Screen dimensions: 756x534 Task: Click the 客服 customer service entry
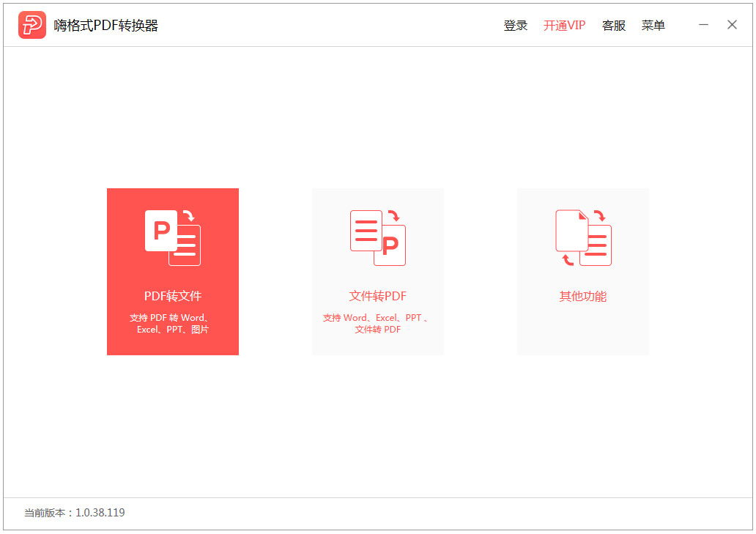pyautogui.click(x=613, y=25)
